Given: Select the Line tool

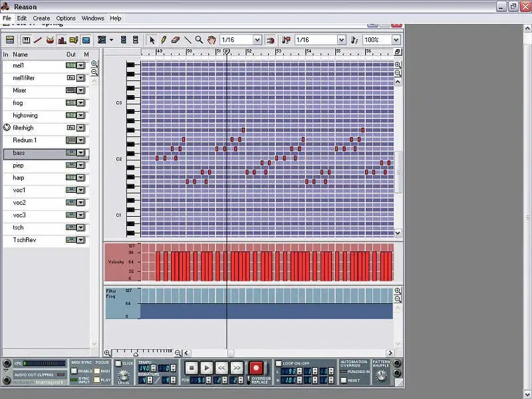Looking at the screenshot, I should (x=188, y=40).
